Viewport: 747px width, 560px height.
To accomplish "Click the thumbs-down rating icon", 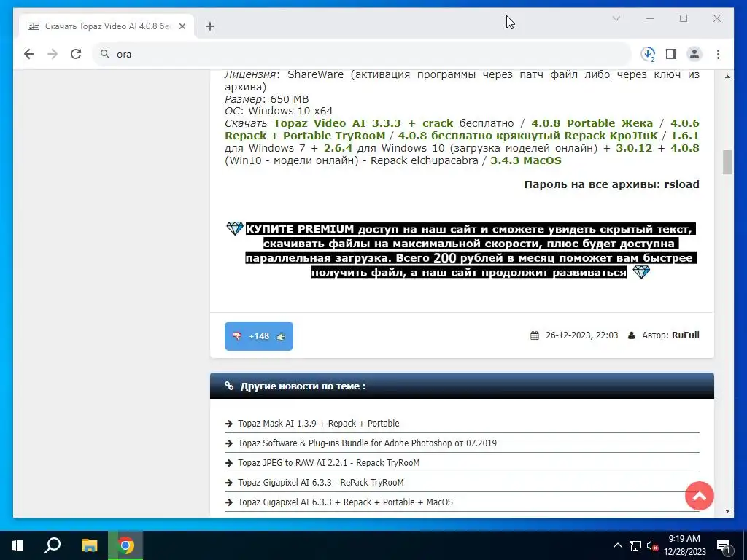I will pyautogui.click(x=237, y=336).
